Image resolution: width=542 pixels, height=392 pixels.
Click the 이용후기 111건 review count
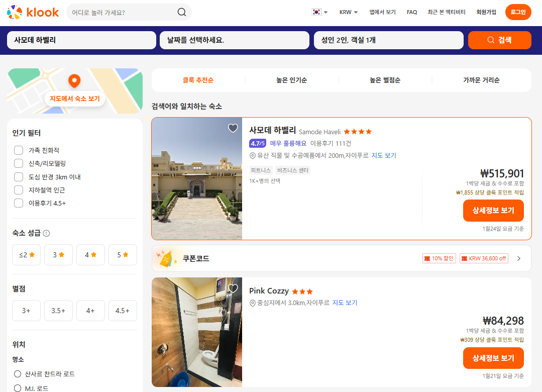coord(331,143)
